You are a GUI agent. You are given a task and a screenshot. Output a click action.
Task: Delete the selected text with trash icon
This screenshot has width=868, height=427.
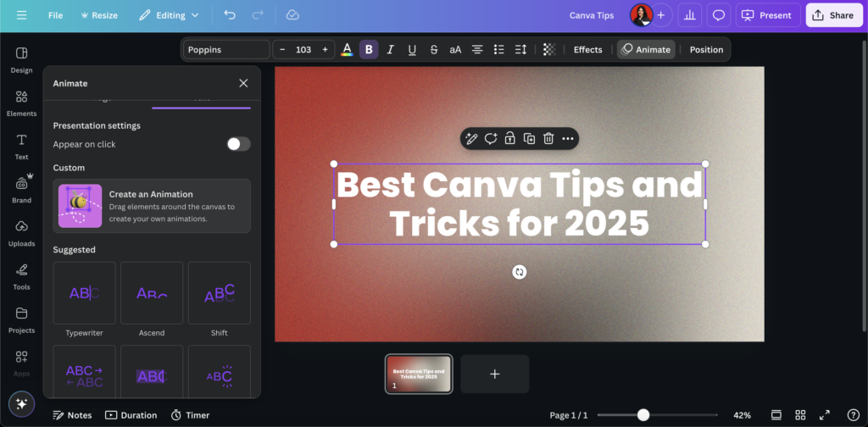pos(548,138)
